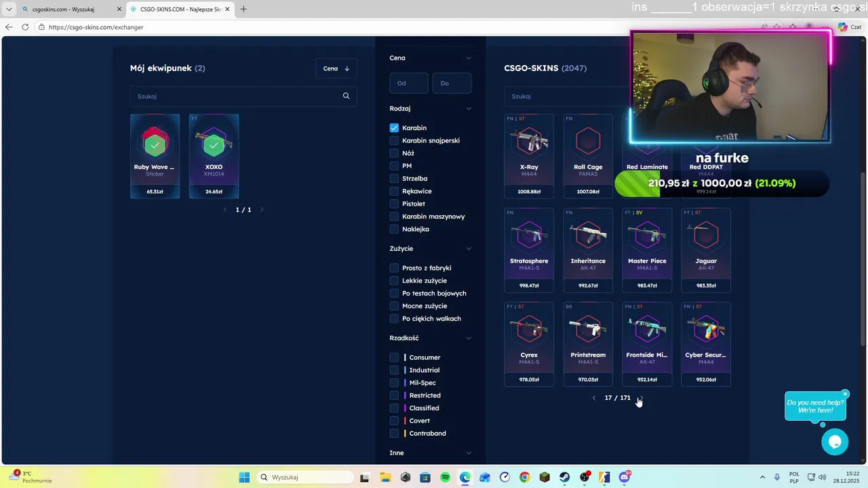Click the search magnifier in Mój ekwipunek
The image size is (868, 488).
tap(346, 96)
